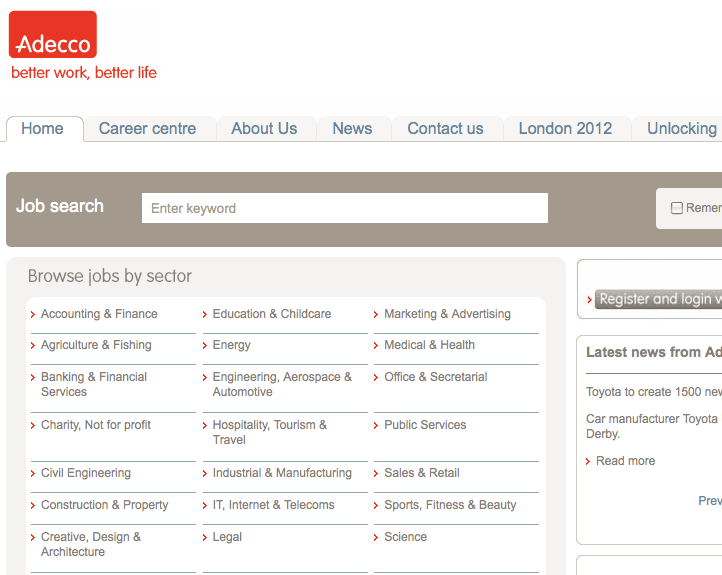Open Industrial & Manufacturing sector
The height and width of the screenshot is (575, 722).
tap(282, 473)
